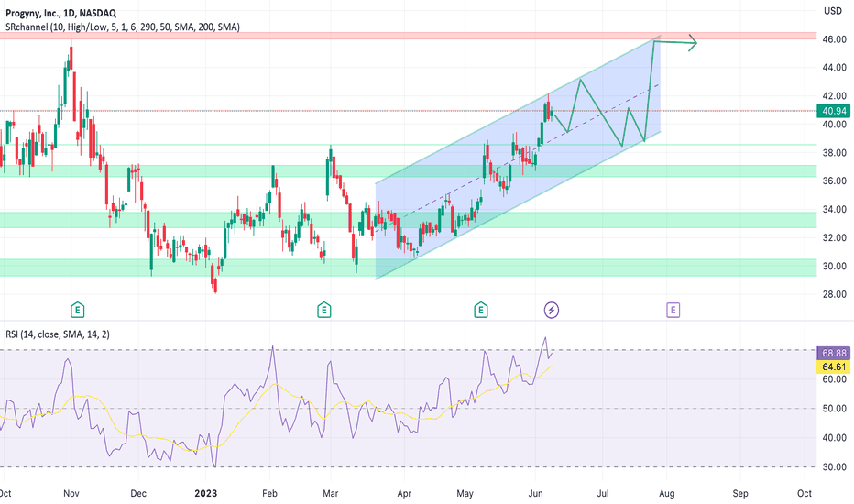Click the 32.00 price axis label
Image resolution: width=854 pixels, height=504 pixels.
click(834, 237)
